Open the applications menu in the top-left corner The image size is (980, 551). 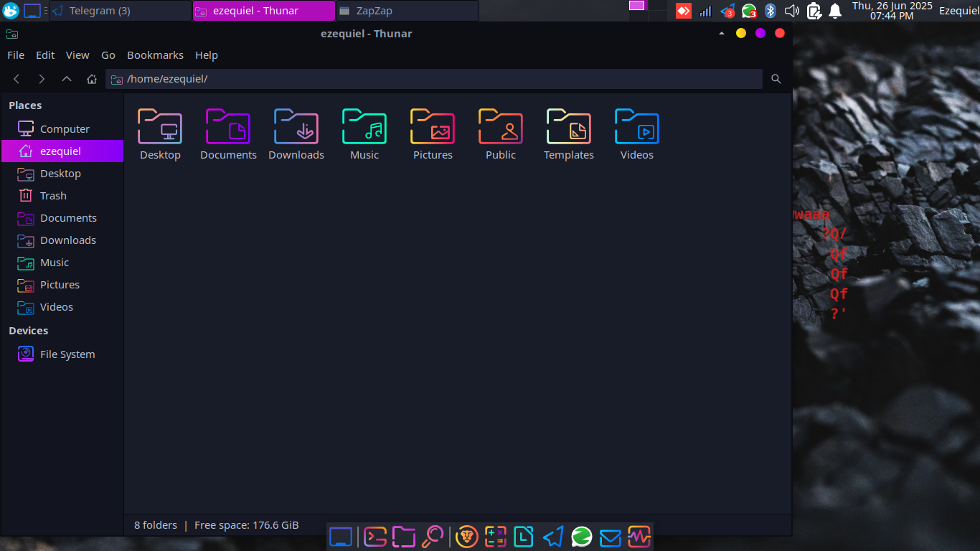coord(11,11)
